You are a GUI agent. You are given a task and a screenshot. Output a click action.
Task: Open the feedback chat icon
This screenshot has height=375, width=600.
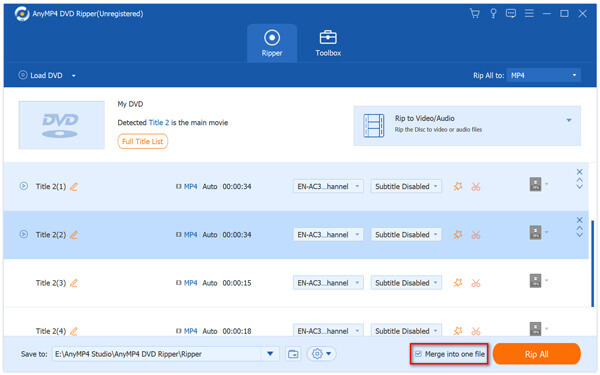point(511,14)
